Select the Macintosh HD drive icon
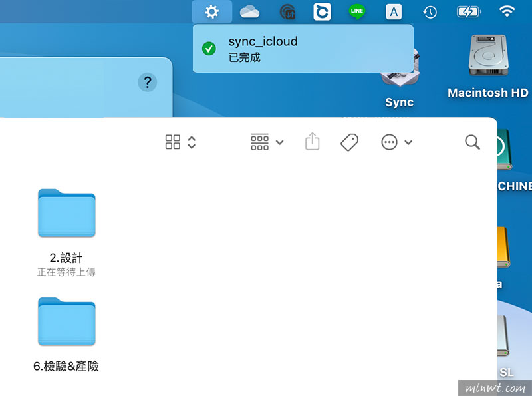Image resolution: width=532 pixels, height=396 pixels. [488, 56]
